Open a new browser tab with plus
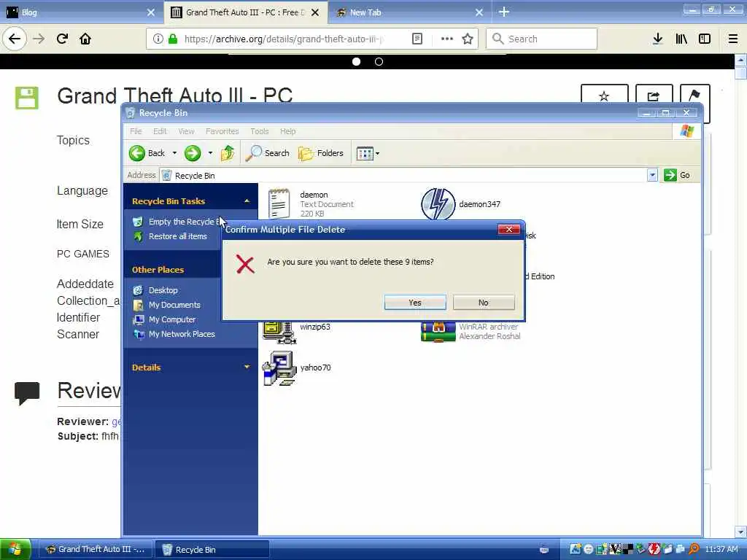 (x=504, y=12)
